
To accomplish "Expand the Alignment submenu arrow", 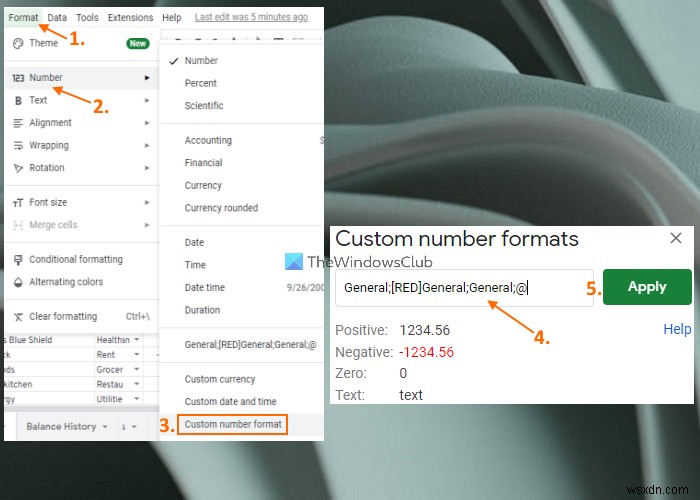I will (147, 123).
